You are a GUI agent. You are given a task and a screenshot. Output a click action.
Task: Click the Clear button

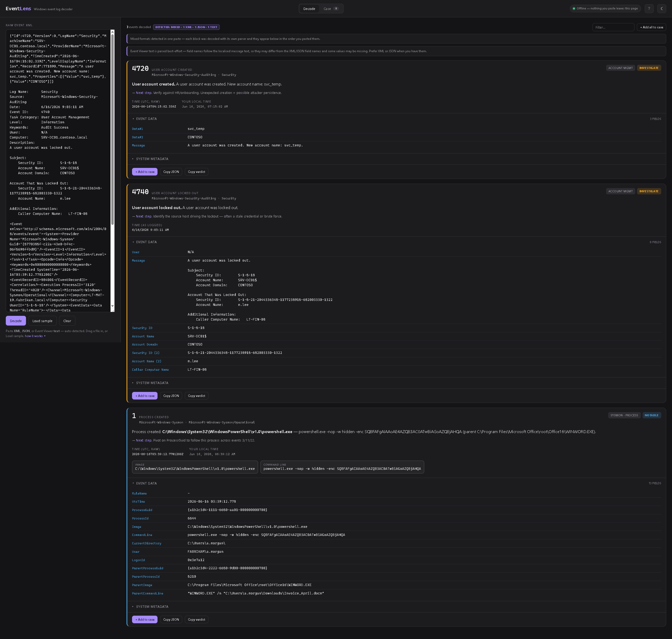67,321
